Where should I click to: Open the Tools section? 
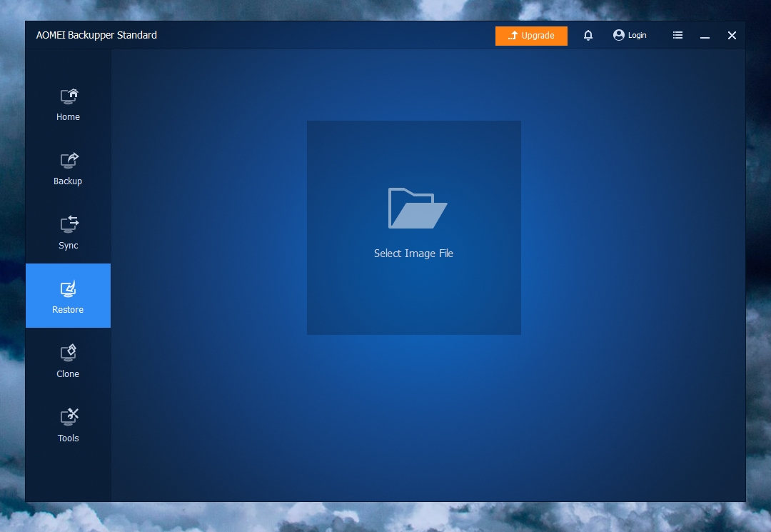pos(68,426)
